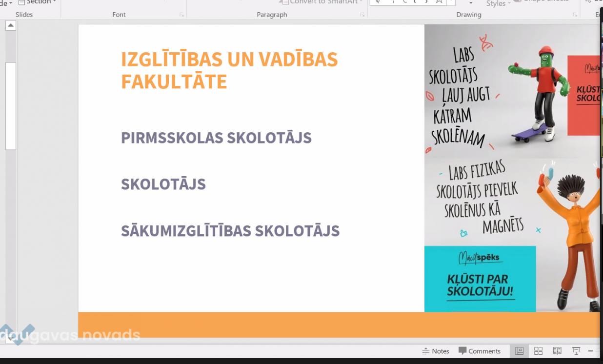603x364 pixels.
Task: Click the 'Pirmsskolas skolotājs' text line
Action: pyautogui.click(x=216, y=138)
